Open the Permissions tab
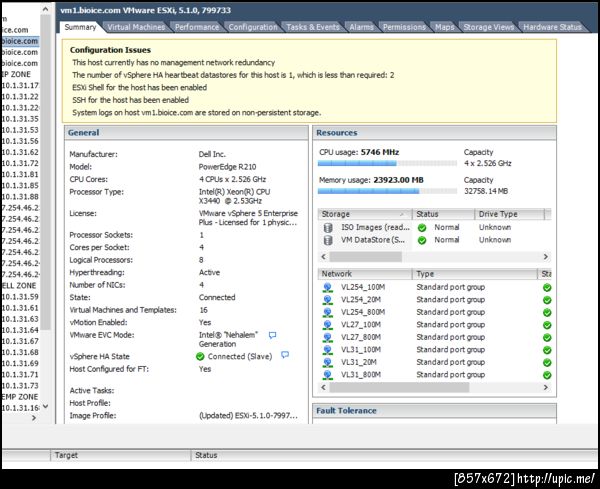 pyautogui.click(x=404, y=27)
